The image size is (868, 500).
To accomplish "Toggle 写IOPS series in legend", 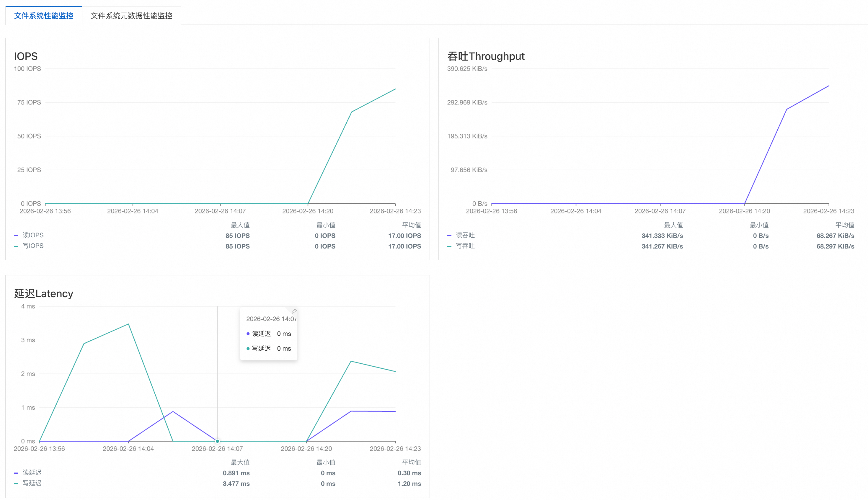I will (33, 246).
